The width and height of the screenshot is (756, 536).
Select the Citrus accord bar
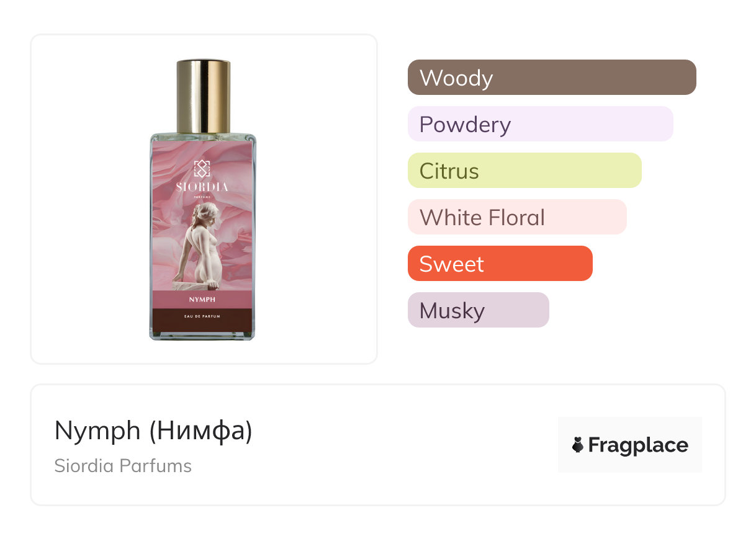[x=524, y=171]
